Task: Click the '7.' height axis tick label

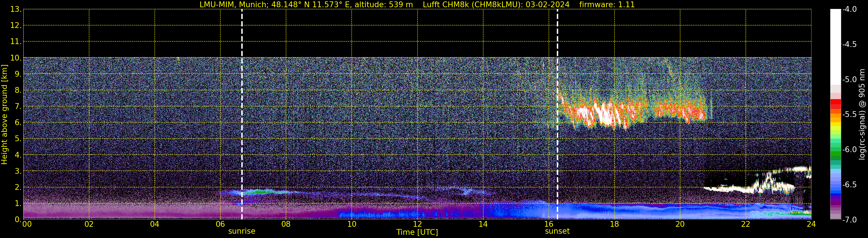Action: (x=18, y=107)
